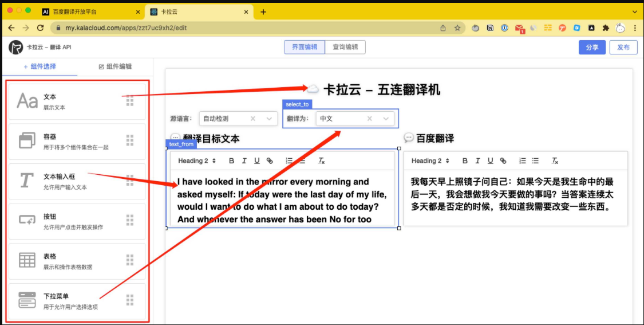Switch to 界面编辑 mode
The width and height of the screenshot is (644, 325).
(305, 47)
